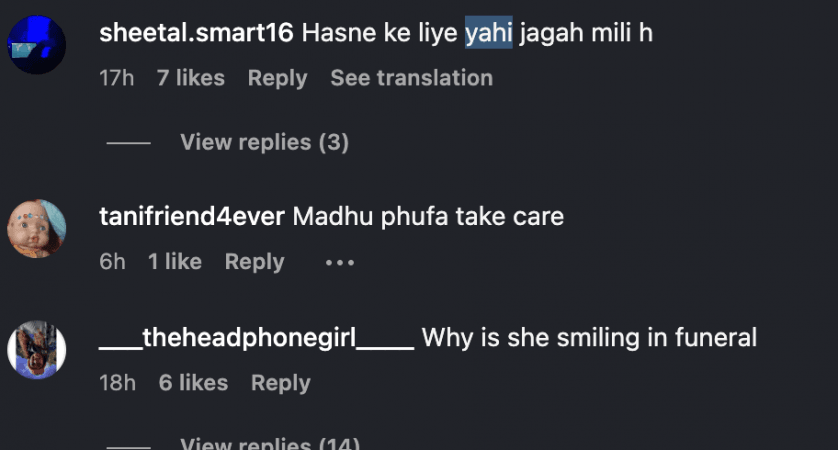Click the highlighted word yahi
Image resolution: width=838 pixels, height=450 pixels.
tap(488, 33)
